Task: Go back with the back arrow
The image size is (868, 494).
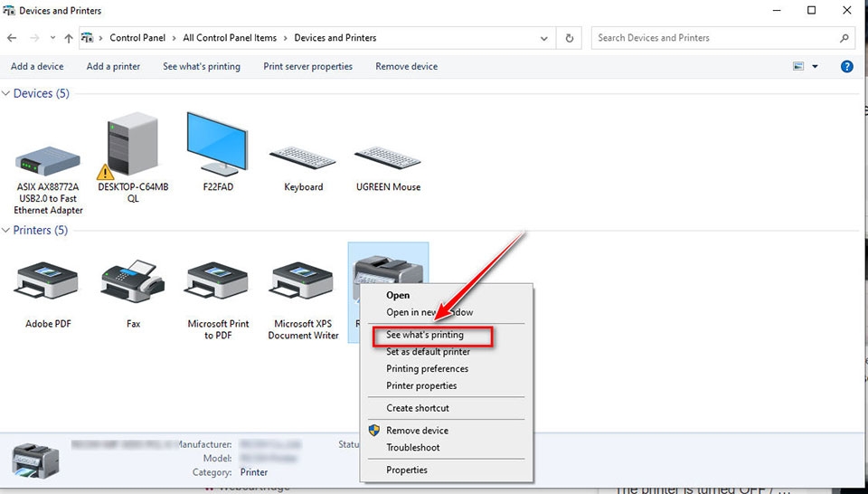Action: pyautogui.click(x=12, y=38)
